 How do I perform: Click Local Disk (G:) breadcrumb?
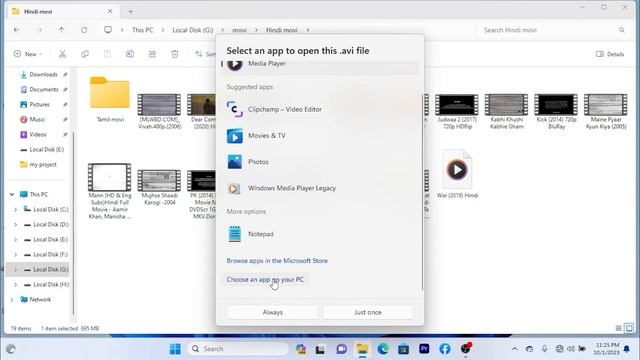[193, 30]
